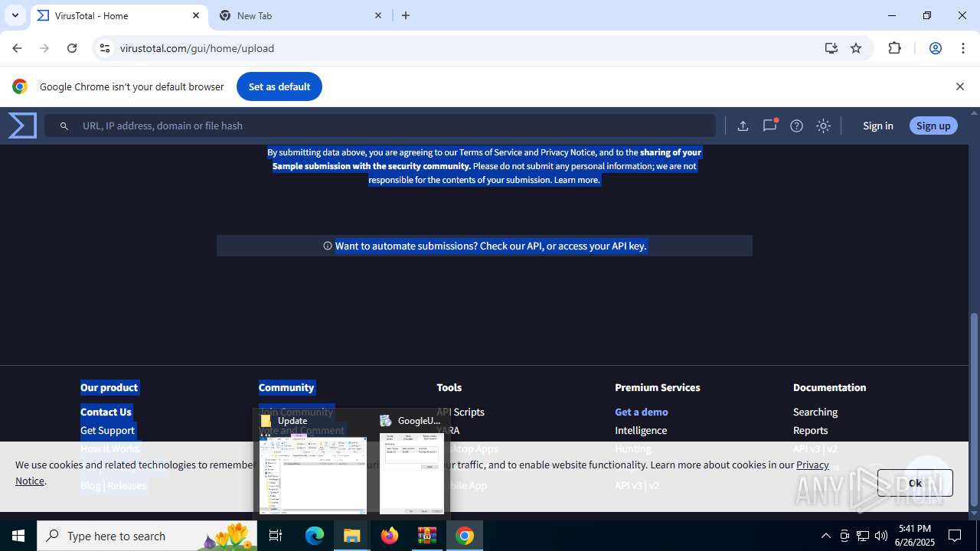Click the browser forward arrow
Viewport: 980px width, 551px height.
44,48
